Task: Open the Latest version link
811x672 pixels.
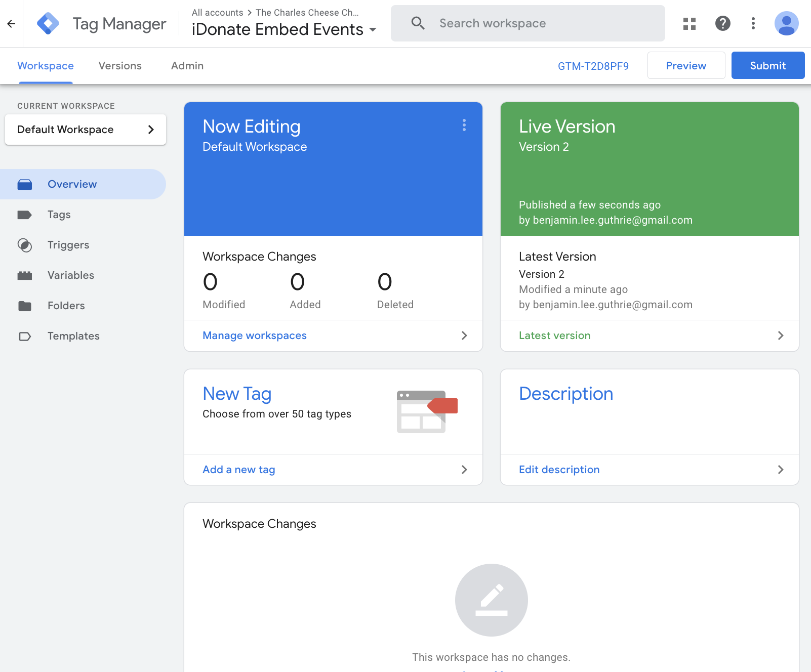Action: 555,335
